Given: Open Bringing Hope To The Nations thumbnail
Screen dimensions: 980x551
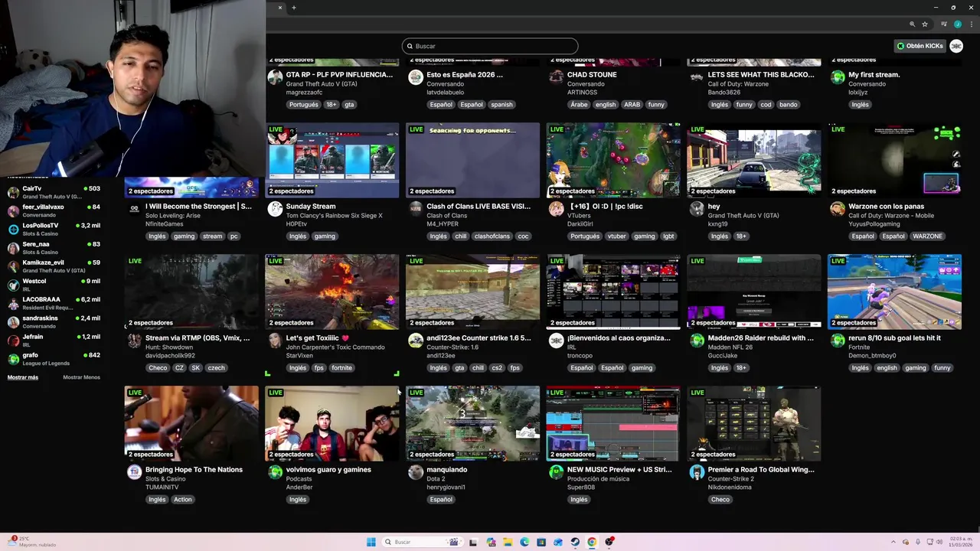Looking at the screenshot, I should tap(191, 423).
